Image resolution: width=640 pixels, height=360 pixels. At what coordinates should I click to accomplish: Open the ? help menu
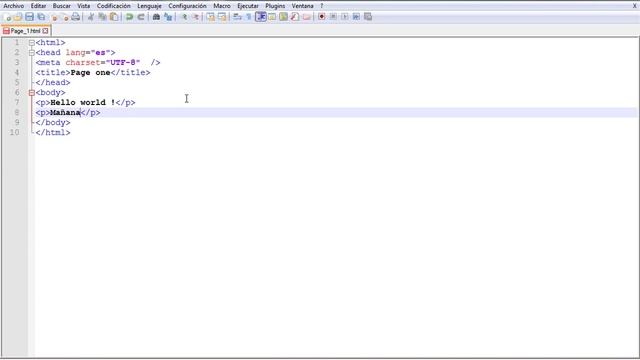[322, 6]
